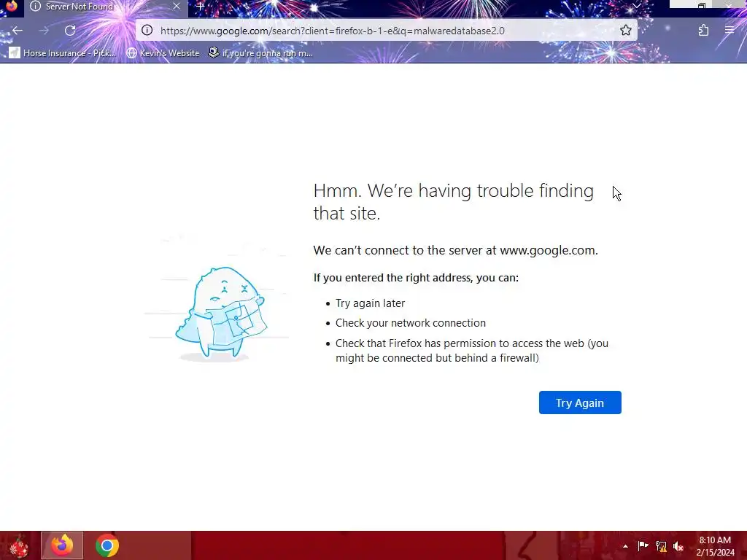
Task: Open the Extensions puzzle icon
Action: click(x=703, y=31)
